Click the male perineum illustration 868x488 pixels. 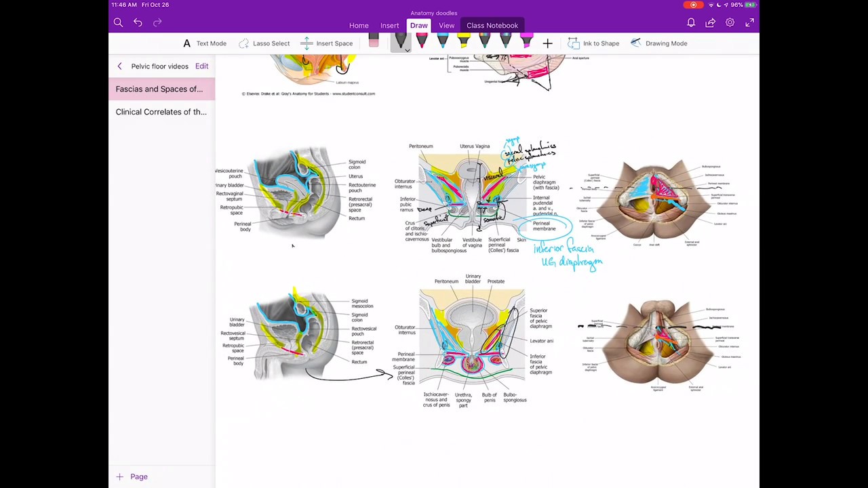click(x=656, y=344)
